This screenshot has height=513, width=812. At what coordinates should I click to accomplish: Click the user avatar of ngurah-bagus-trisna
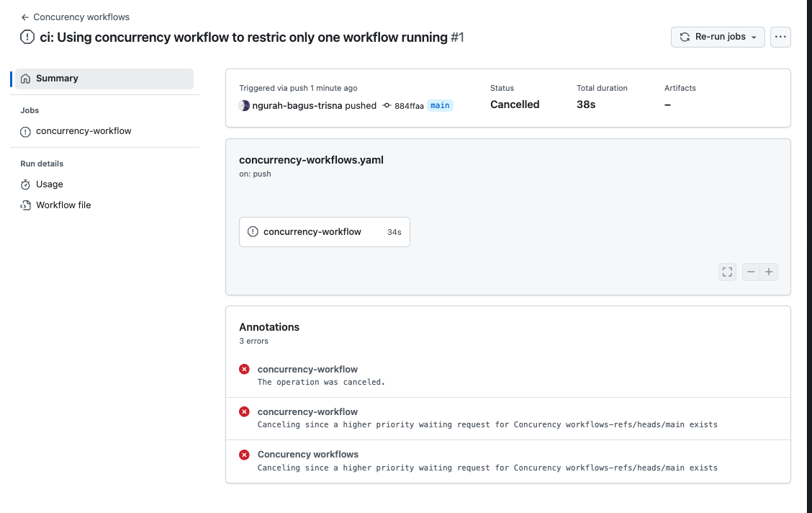(x=245, y=105)
